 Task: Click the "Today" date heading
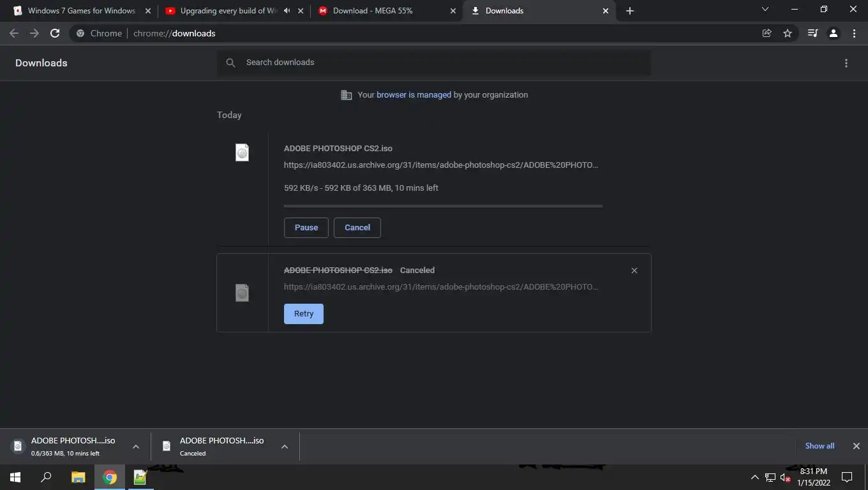(x=229, y=115)
